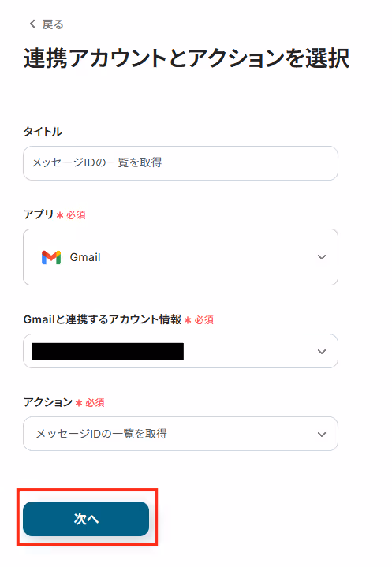The height and width of the screenshot is (567, 392).
Task: Click the アプリ field label
Action: click(39, 214)
